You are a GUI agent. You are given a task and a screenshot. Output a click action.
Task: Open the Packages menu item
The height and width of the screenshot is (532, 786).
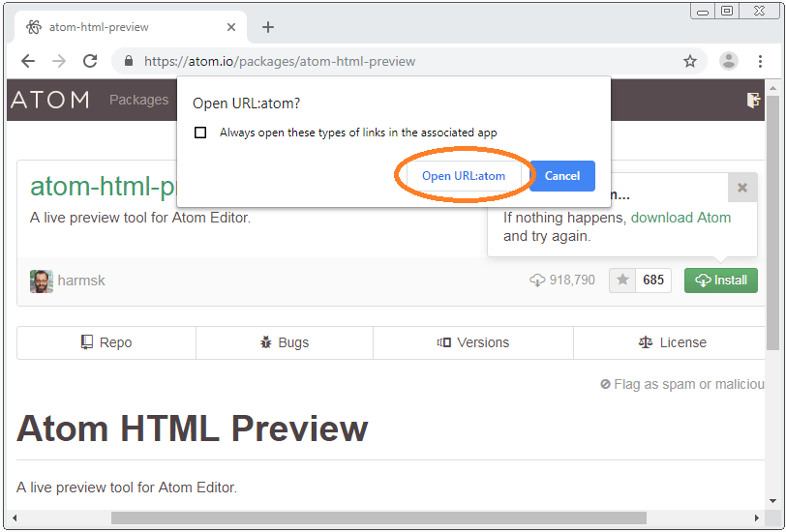pos(138,100)
